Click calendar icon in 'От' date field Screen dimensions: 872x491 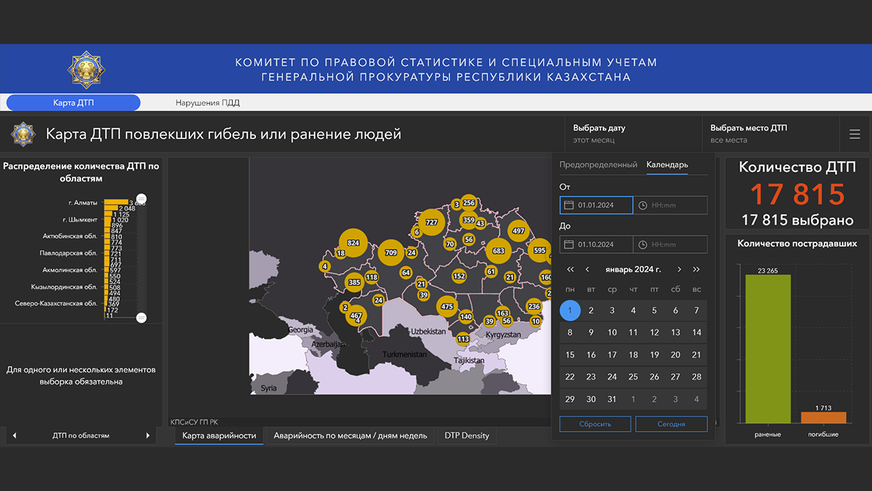pyautogui.click(x=569, y=205)
